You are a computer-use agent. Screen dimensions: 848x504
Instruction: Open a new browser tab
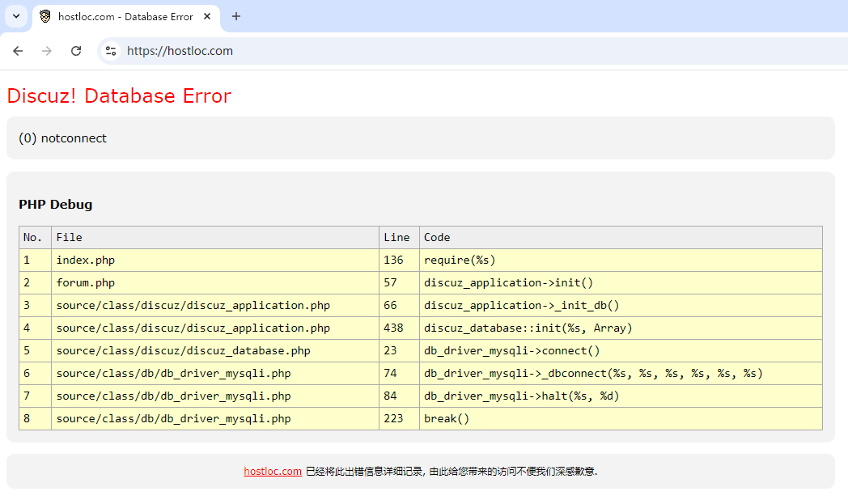[x=235, y=16]
